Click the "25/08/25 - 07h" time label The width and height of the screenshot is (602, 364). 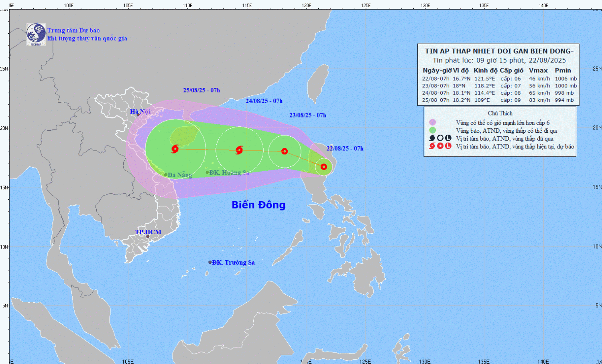tap(201, 90)
